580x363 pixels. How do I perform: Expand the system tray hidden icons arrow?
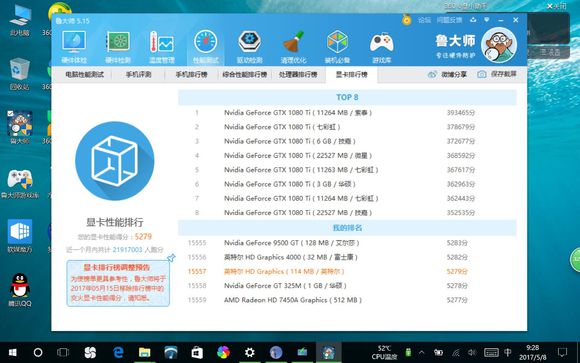click(422, 353)
